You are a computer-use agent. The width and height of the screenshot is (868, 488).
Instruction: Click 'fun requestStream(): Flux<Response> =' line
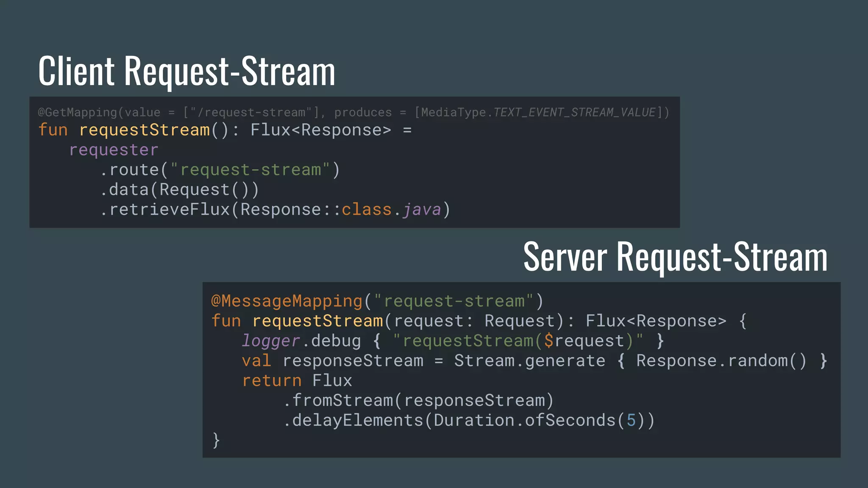point(225,130)
